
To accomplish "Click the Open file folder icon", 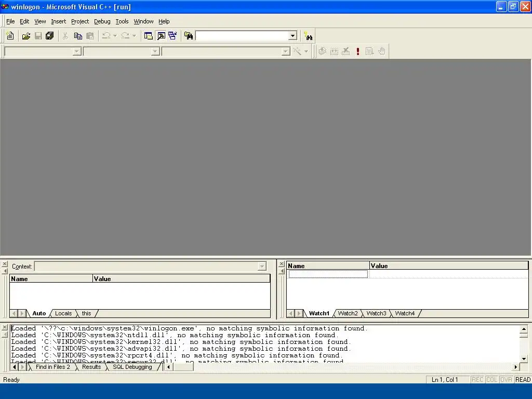I will (26, 36).
